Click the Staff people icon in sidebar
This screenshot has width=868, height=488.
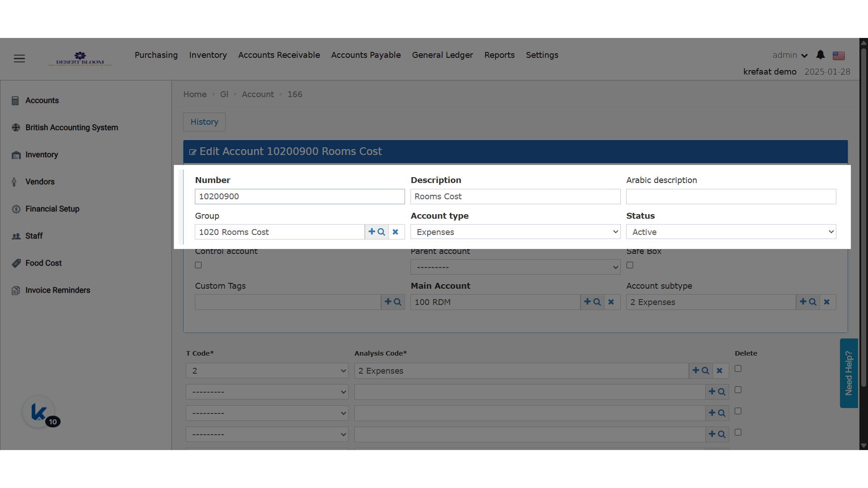tap(16, 236)
